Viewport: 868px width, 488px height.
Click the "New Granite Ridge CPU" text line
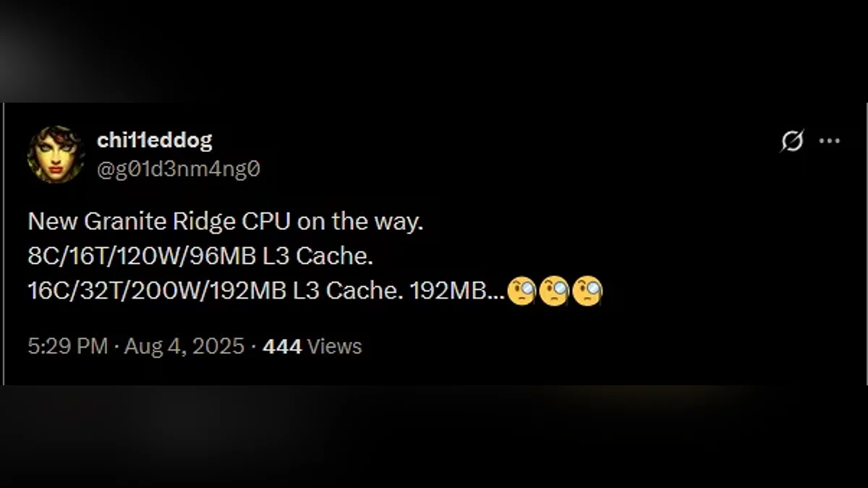coord(224,222)
